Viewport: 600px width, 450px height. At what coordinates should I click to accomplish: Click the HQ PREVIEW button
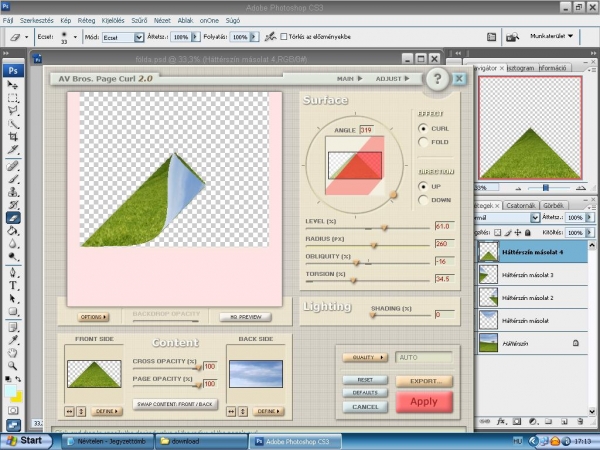pos(245,317)
